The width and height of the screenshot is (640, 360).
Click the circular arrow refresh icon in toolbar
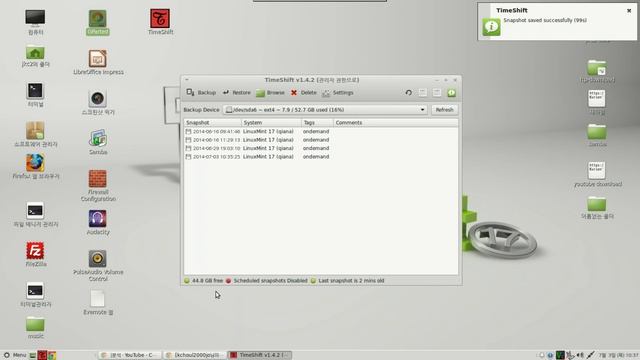point(409,93)
